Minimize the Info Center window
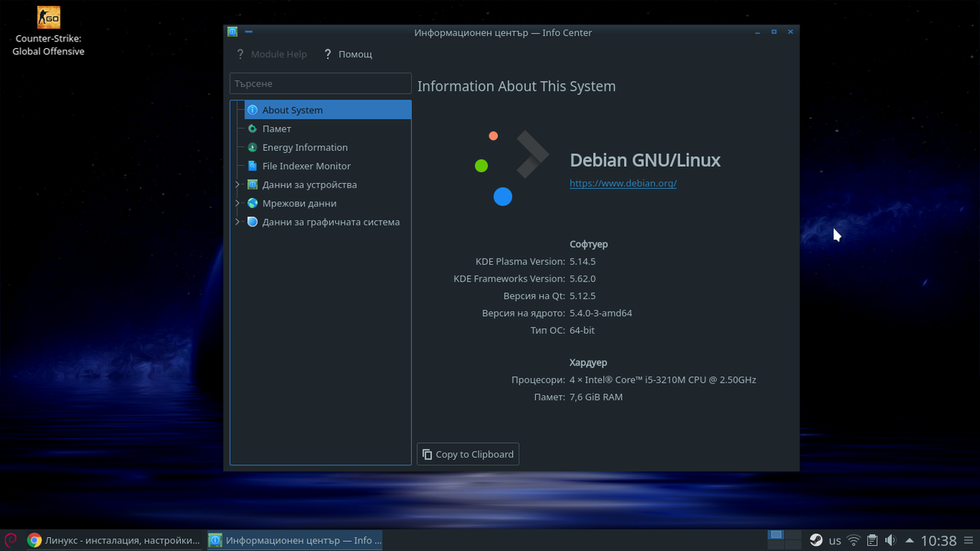 (757, 32)
